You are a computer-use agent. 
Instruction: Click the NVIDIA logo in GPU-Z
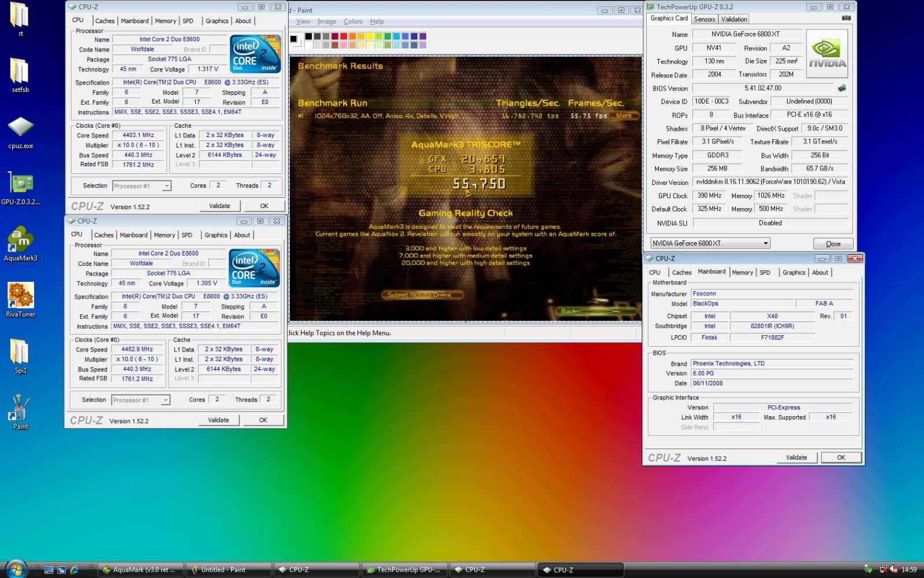point(828,54)
